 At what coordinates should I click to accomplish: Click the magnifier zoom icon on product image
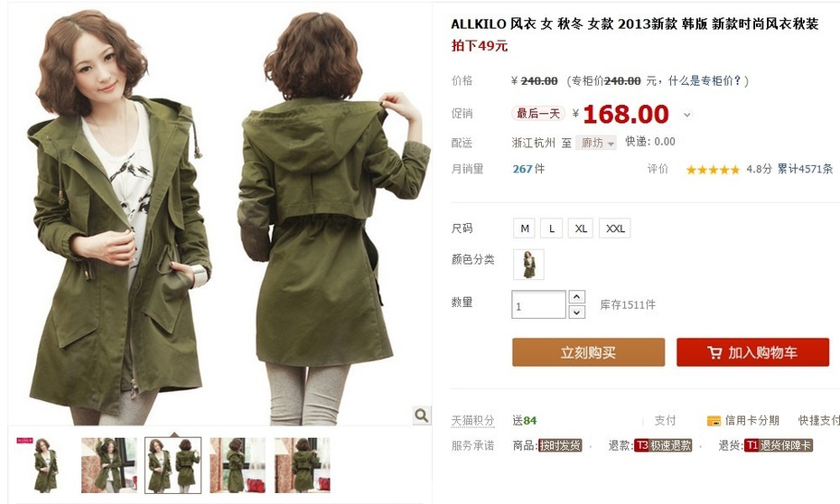point(422,415)
